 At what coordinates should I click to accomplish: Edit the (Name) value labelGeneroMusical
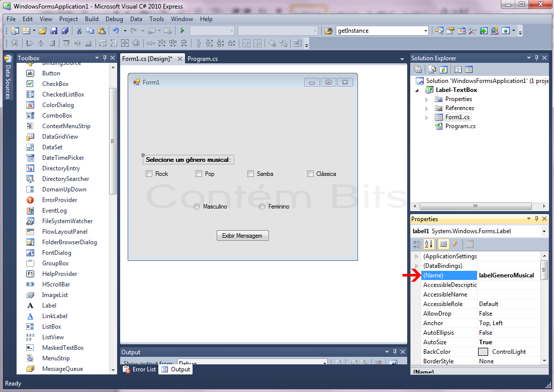pos(508,275)
